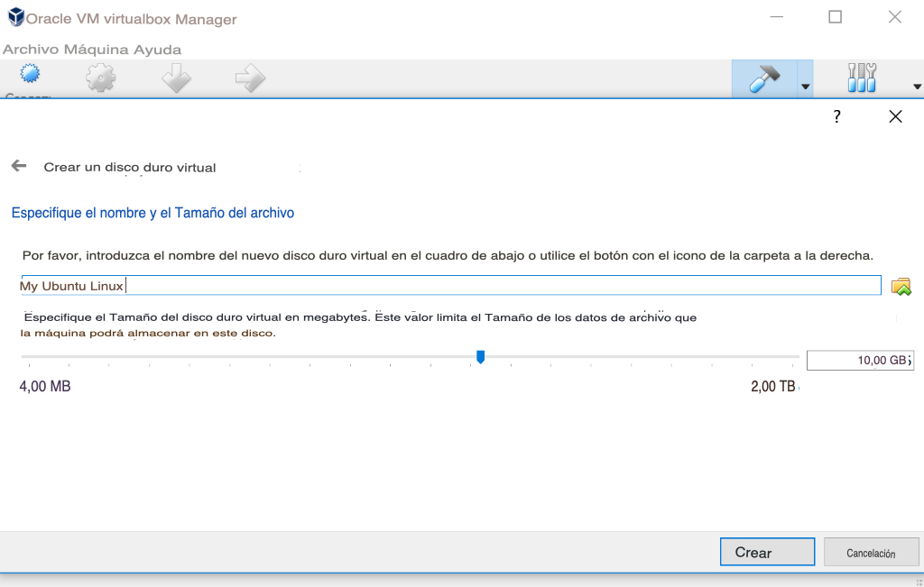Open the Archivo menu
This screenshot has width=924, height=587.
click(x=31, y=50)
